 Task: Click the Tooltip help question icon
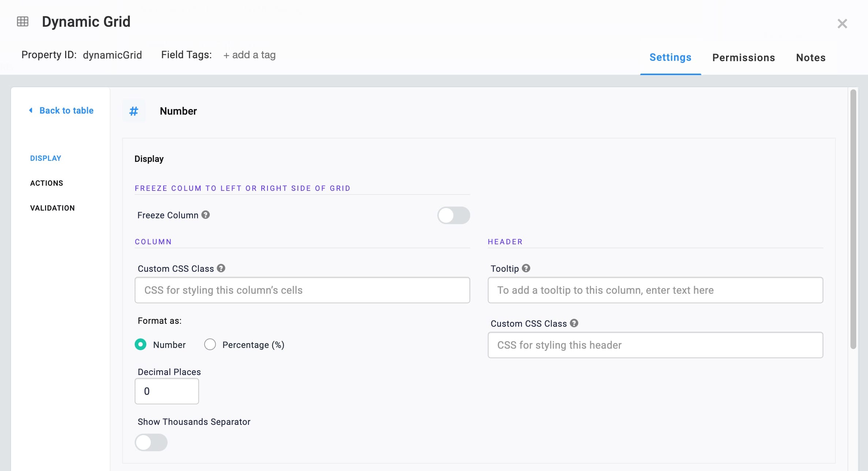(x=526, y=268)
